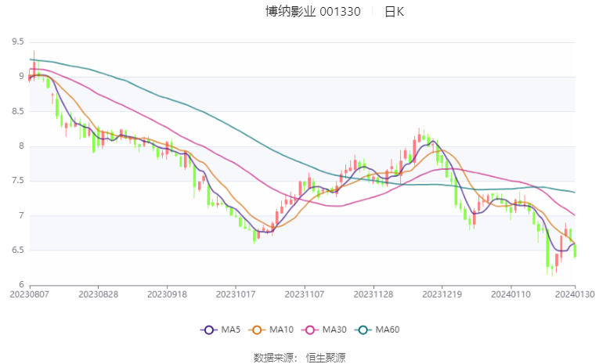Click the 6.5 y-axis price label
The height and width of the screenshot is (364, 599).
tap(17, 250)
